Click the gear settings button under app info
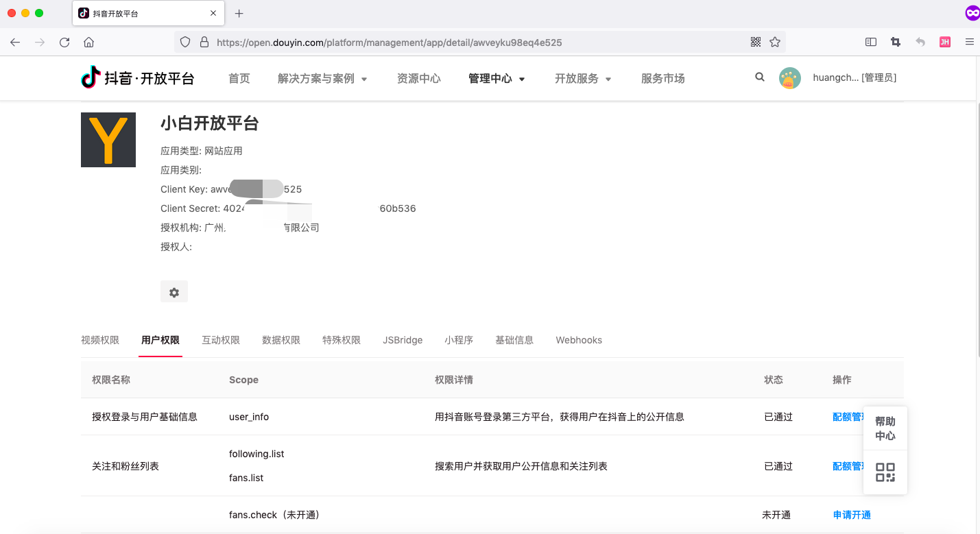 [x=174, y=292]
